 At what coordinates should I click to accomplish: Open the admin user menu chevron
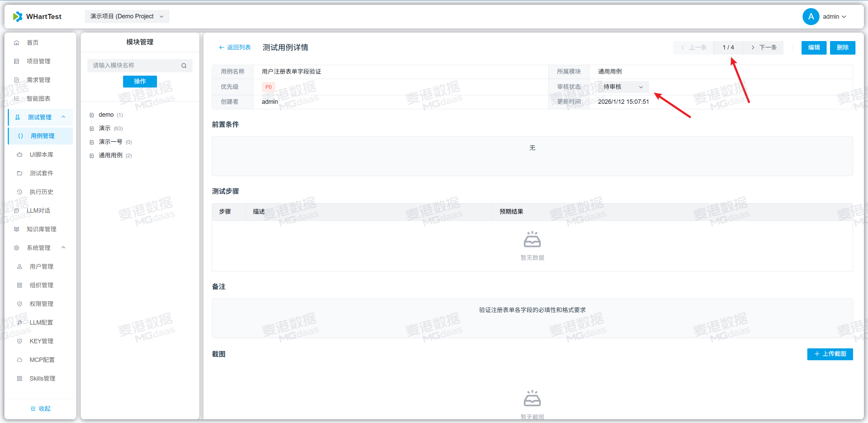click(844, 17)
